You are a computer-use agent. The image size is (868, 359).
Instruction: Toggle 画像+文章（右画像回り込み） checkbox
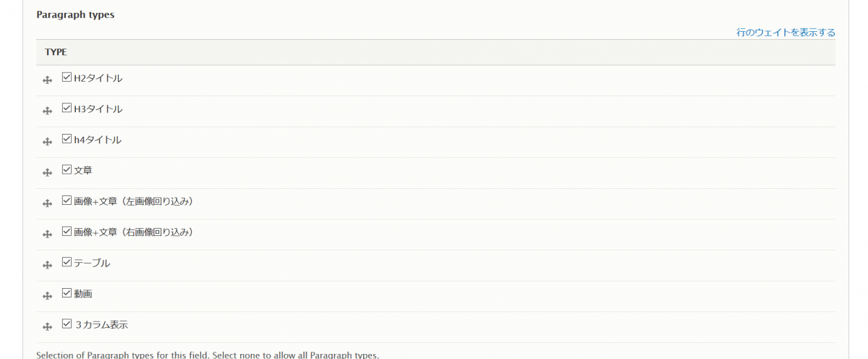coord(67,231)
